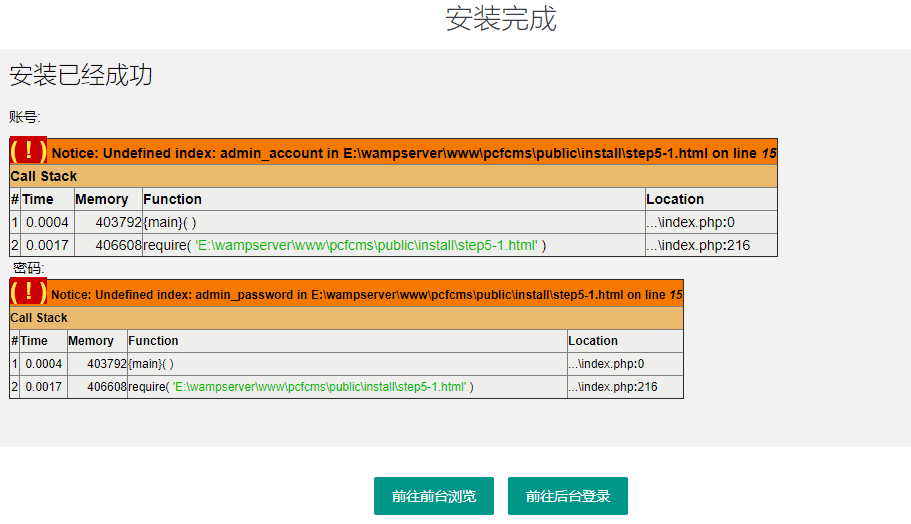Click the 前往前台浏览 button
Viewport: 911px width, 524px height.
click(434, 496)
